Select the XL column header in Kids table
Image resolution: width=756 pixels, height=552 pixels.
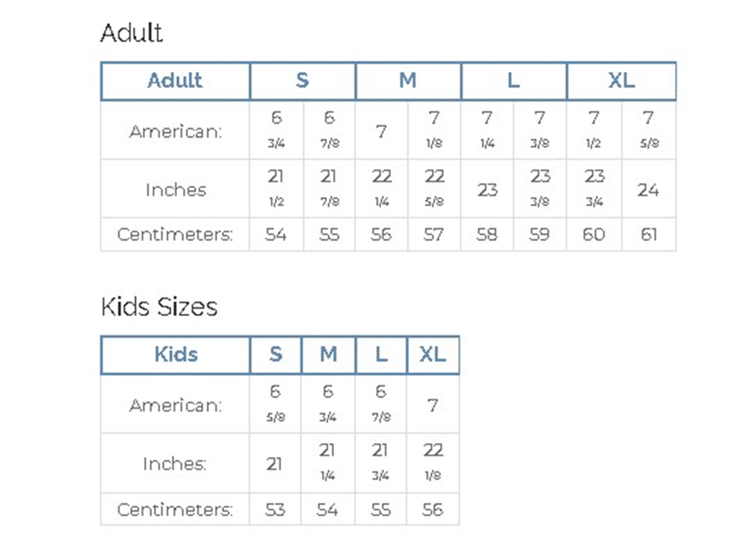[433, 354]
